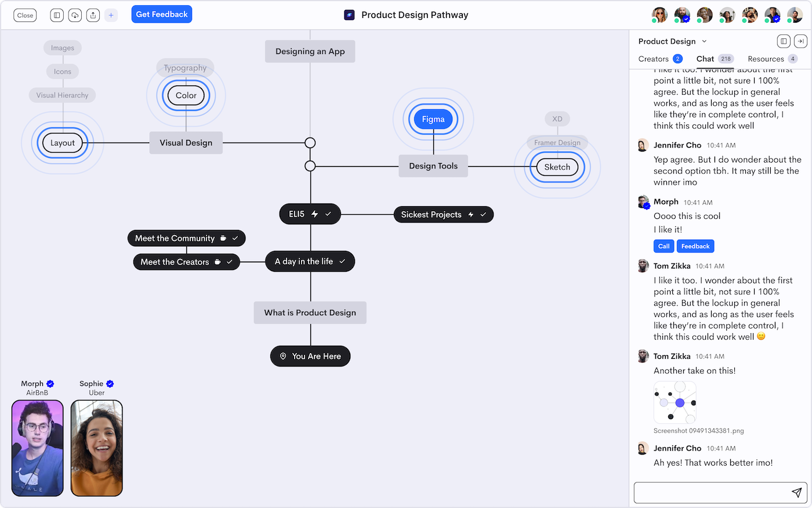Image resolution: width=812 pixels, height=508 pixels.
Task: Click the panel layout icon in chat header
Action: point(784,41)
